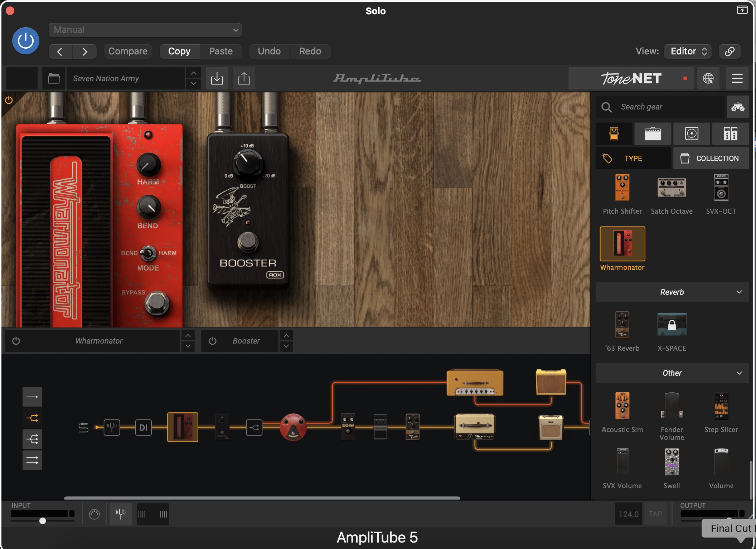Select the Fender Volume pedal

[x=672, y=417]
